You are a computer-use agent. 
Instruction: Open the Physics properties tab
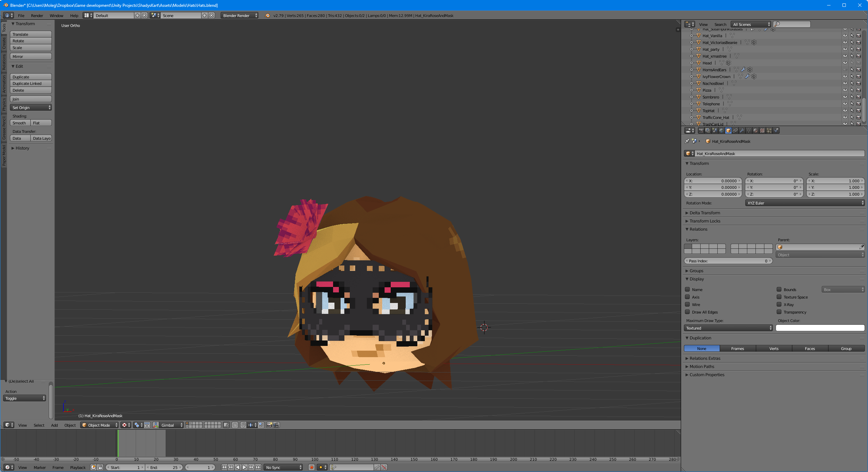776,131
